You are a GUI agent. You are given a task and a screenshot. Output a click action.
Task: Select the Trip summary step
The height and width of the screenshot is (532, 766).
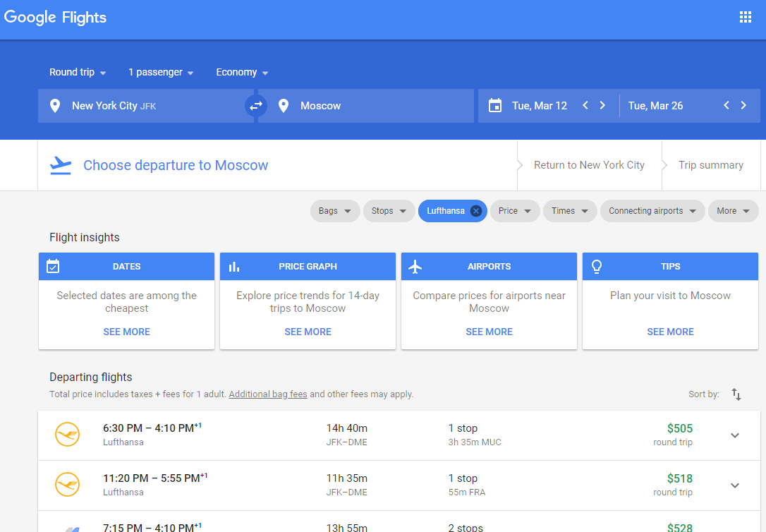710,165
